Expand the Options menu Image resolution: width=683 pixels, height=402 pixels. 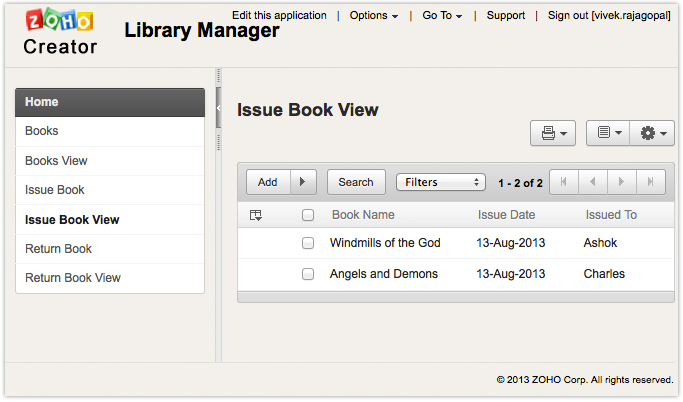pyautogui.click(x=374, y=16)
